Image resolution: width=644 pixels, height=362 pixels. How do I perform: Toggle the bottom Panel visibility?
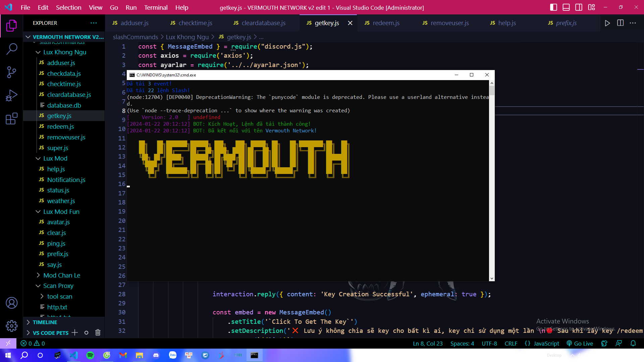(x=566, y=7)
